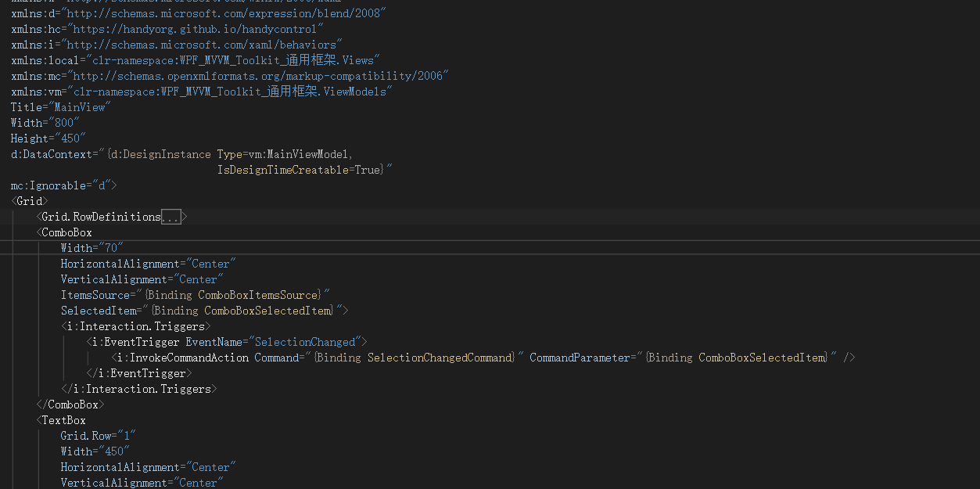The image size is (980, 489).
Task: Click the Height="450" attribute
Action: tap(48, 138)
